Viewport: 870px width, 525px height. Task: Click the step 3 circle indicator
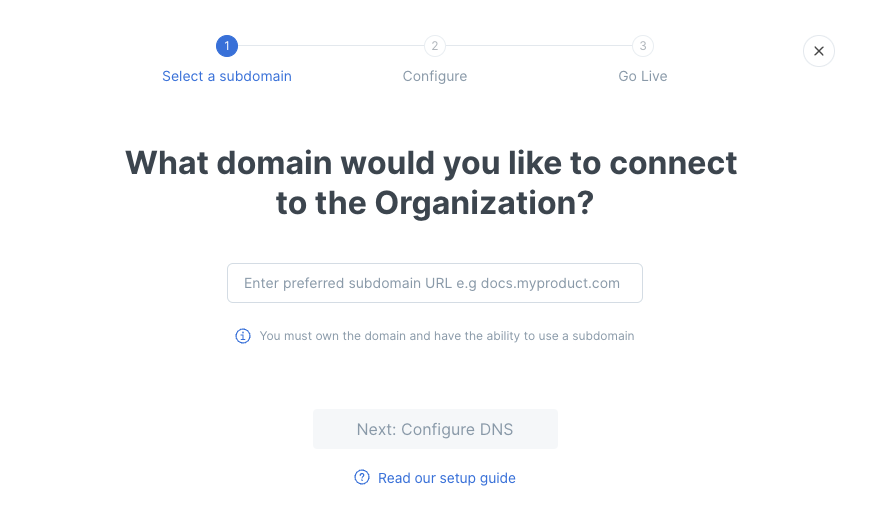pos(643,46)
